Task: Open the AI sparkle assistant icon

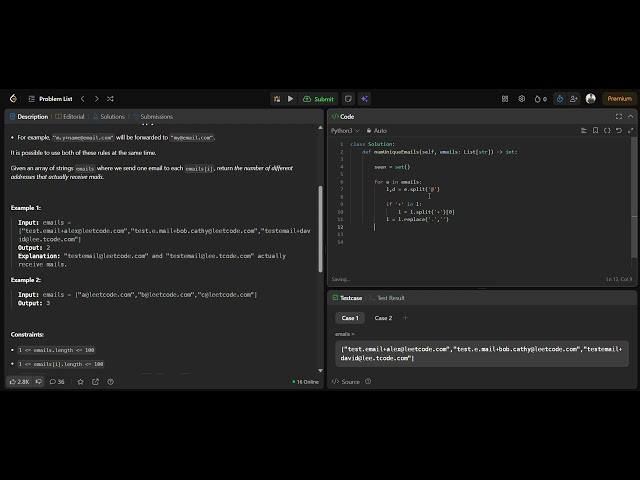Action: pyautogui.click(x=364, y=99)
